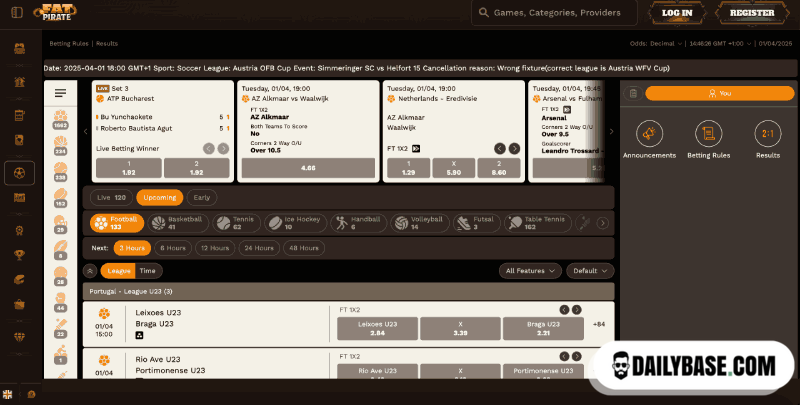Click the LOG IN button

coord(677,13)
